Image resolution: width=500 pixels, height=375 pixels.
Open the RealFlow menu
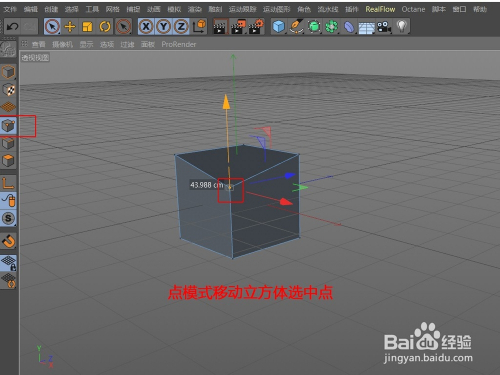(x=380, y=9)
